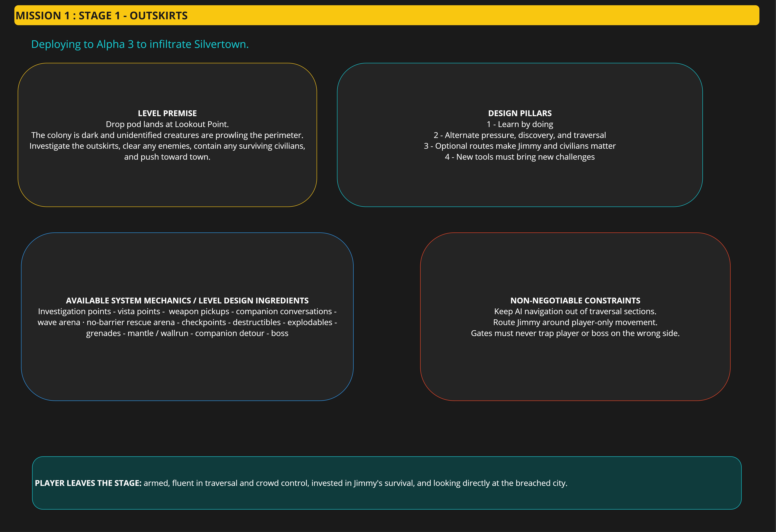Click 'Route Jimmy around player-only movement.' line
The image size is (776, 532).
(575, 322)
